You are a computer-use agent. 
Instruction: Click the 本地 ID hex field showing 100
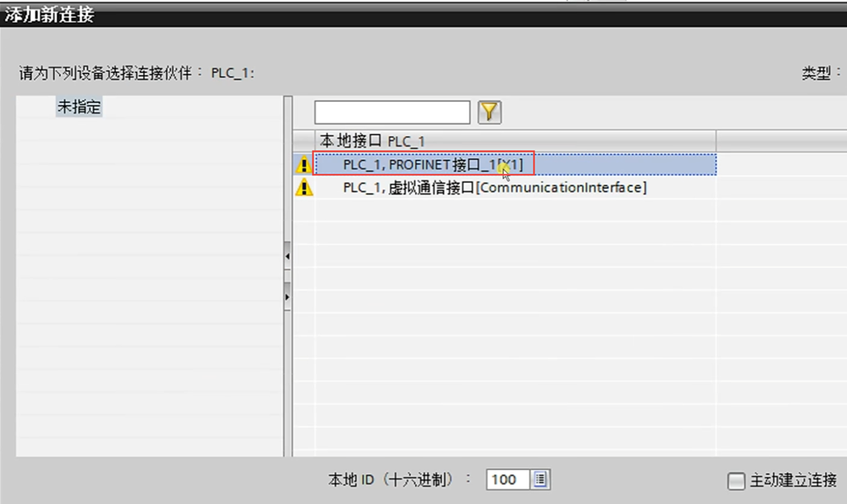[x=507, y=479]
